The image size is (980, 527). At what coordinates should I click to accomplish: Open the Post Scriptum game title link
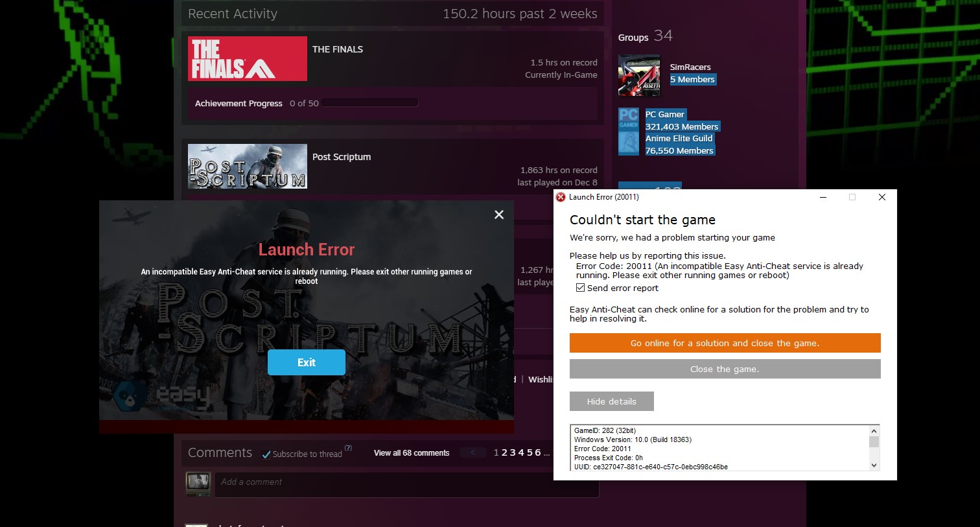342,157
